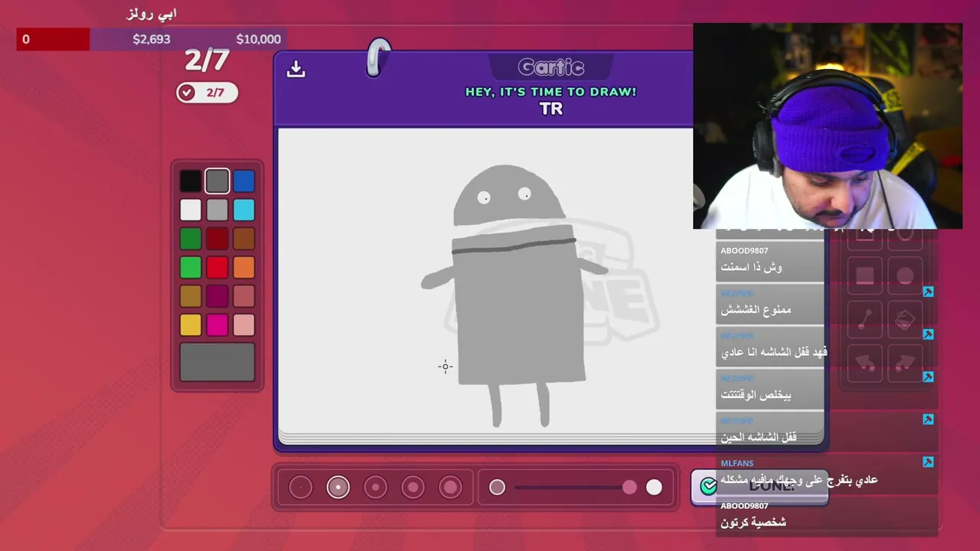This screenshot has height=551, width=980.
Task: Pick the second smallest brush size
Action: 338,487
